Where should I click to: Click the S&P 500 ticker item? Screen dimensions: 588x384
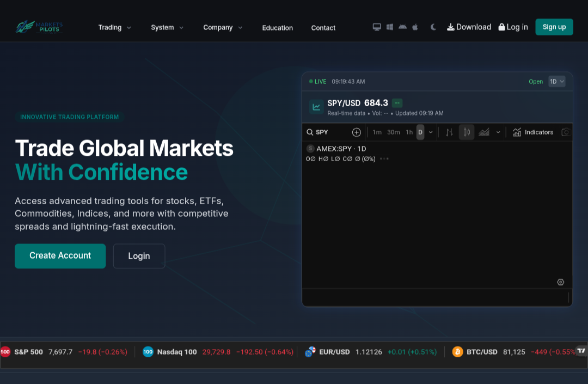click(64, 352)
